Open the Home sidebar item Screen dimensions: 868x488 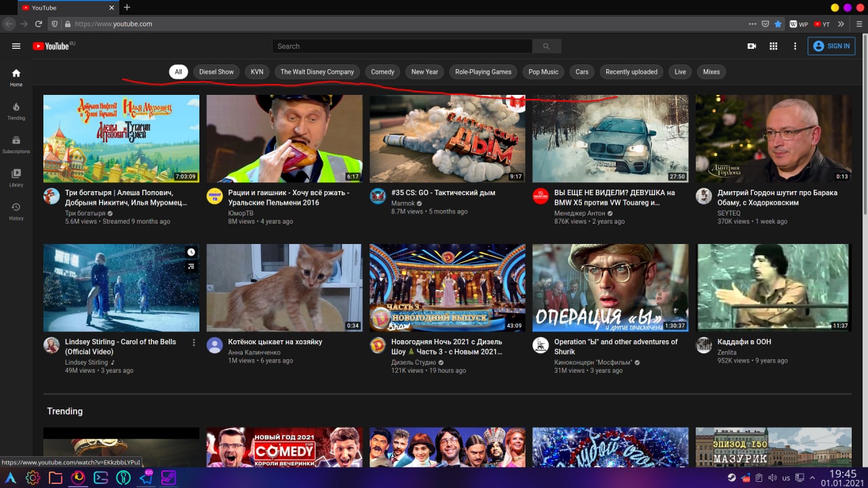pyautogui.click(x=16, y=78)
